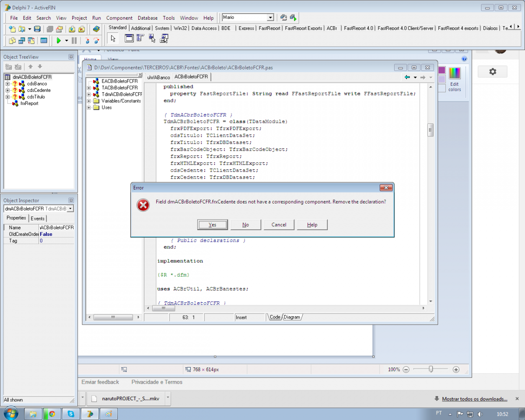
Task: Click Help in the Error dialog
Action: coord(312,224)
